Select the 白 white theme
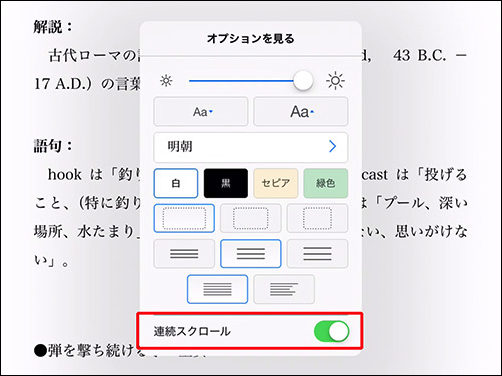Viewport: 502px width, 376px height. click(x=176, y=183)
